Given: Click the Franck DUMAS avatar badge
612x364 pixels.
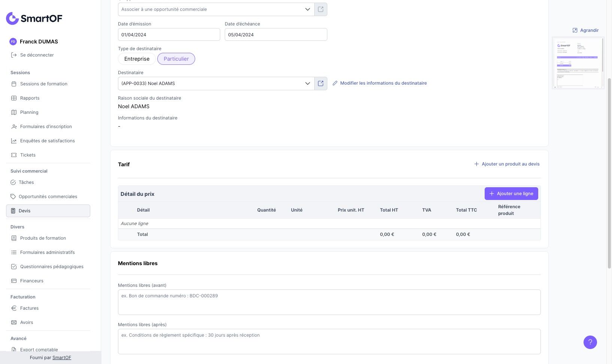Looking at the screenshot, I should [13, 42].
